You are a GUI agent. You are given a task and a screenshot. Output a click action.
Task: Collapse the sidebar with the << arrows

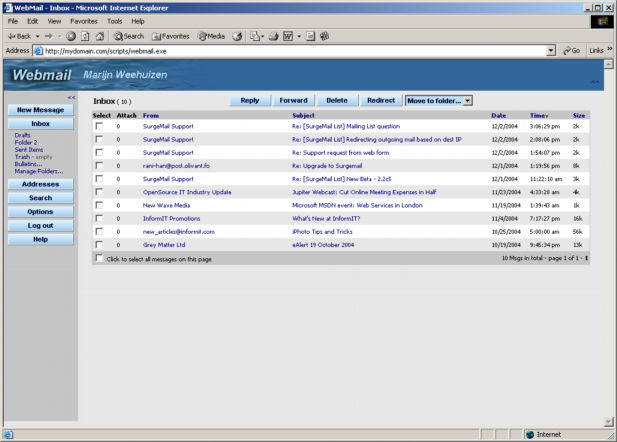(71, 97)
